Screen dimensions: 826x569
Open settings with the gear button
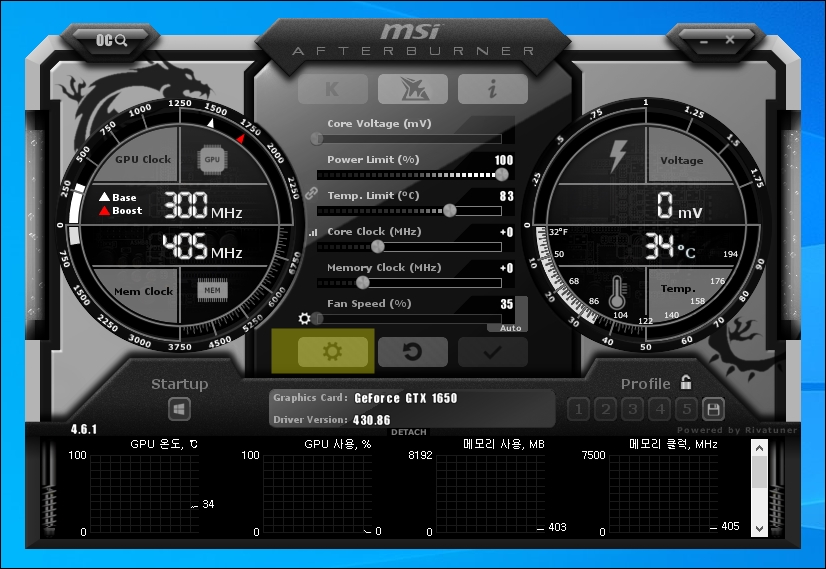[x=332, y=351]
